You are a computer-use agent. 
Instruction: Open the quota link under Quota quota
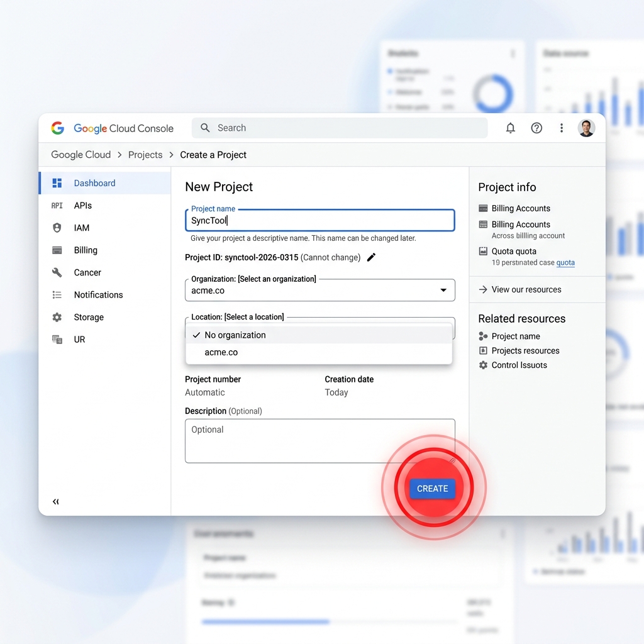[x=565, y=263]
